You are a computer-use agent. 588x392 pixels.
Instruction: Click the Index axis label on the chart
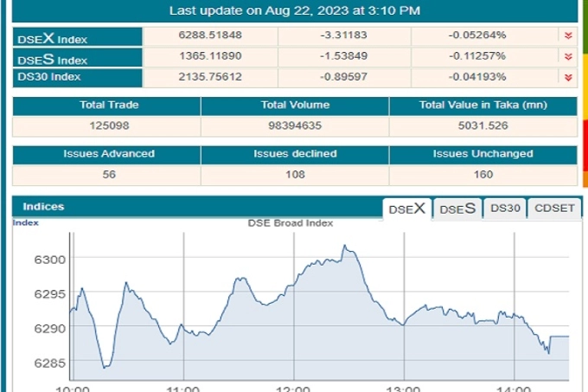coord(25,222)
